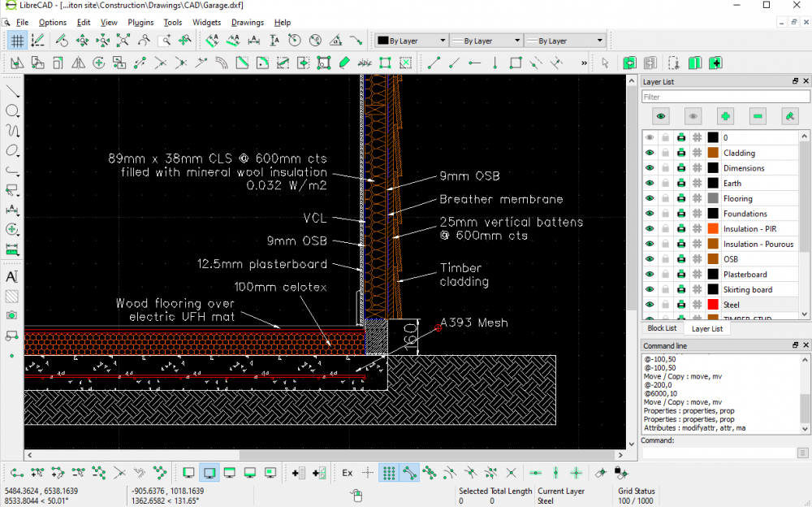
Task: Click the Exclusive Snap Mode Ex button
Action: 348,473
